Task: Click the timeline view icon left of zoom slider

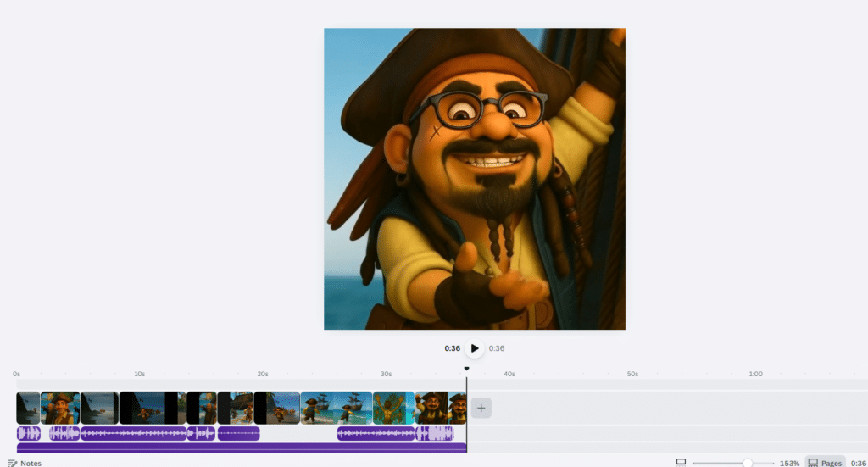Action: [x=681, y=462]
